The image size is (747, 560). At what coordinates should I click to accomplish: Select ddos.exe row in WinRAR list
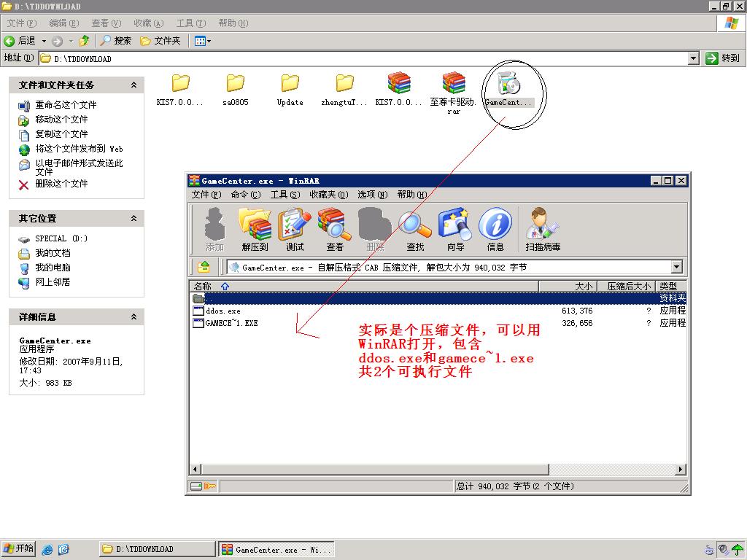tap(438, 311)
